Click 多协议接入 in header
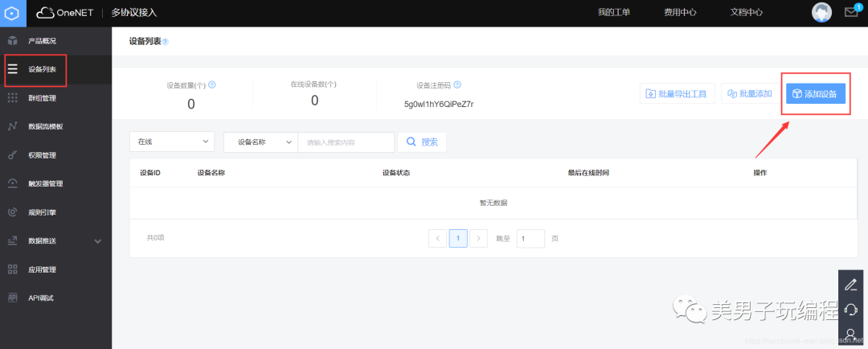This screenshot has width=868, height=349. 134,13
